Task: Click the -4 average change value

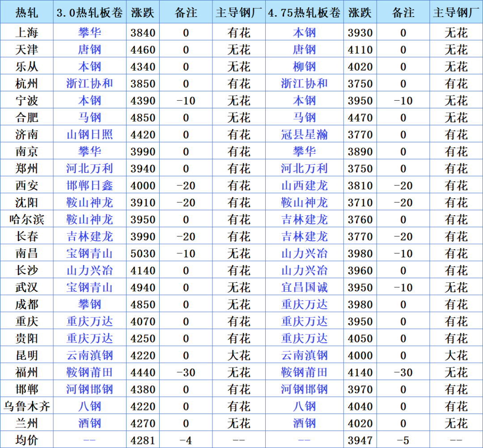Action: (x=186, y=440)
